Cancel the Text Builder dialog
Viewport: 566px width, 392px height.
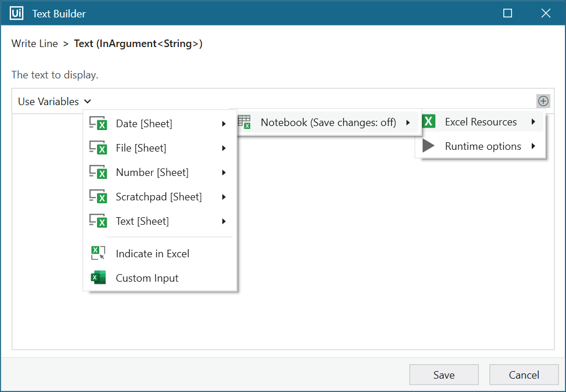(x=524, y=375)
